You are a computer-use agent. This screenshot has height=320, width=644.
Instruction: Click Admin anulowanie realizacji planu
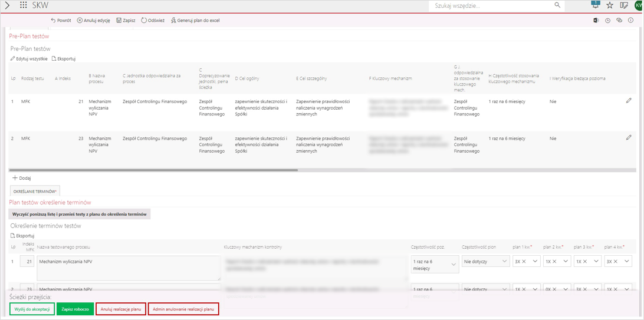(183, 309)
